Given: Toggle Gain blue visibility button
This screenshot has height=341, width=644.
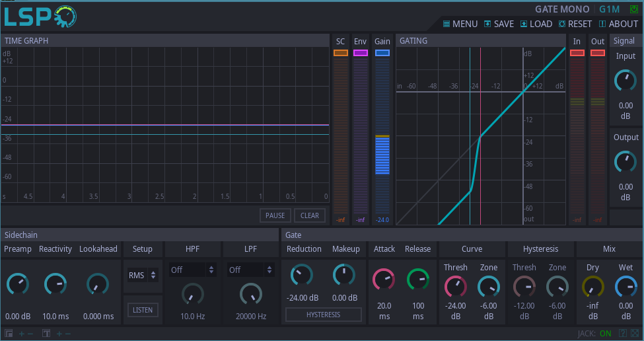Looking at the screenshot, I should [382, 53].
